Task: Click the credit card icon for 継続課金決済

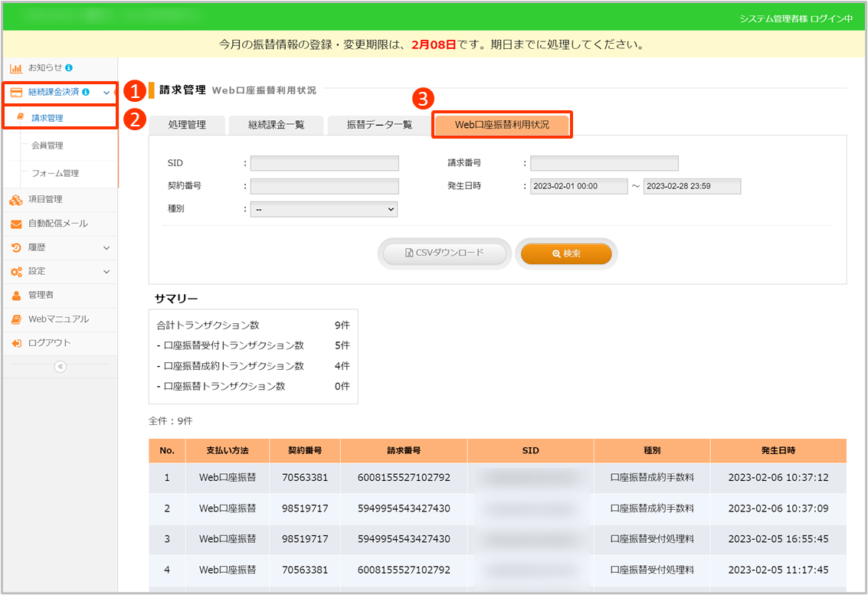Action: (x=15, y=93)
